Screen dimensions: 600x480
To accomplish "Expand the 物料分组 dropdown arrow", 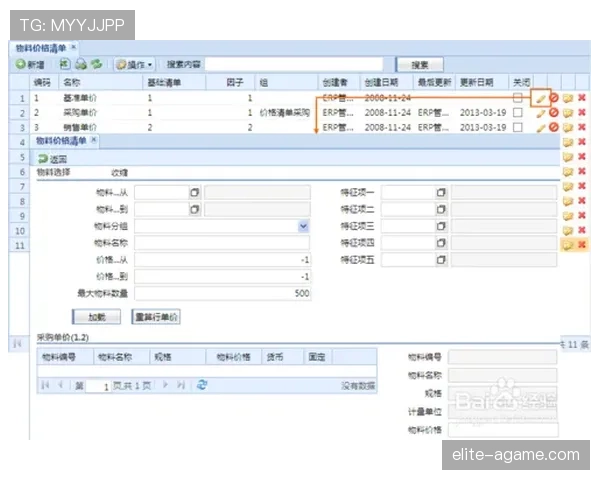I will tap(303, 226).
